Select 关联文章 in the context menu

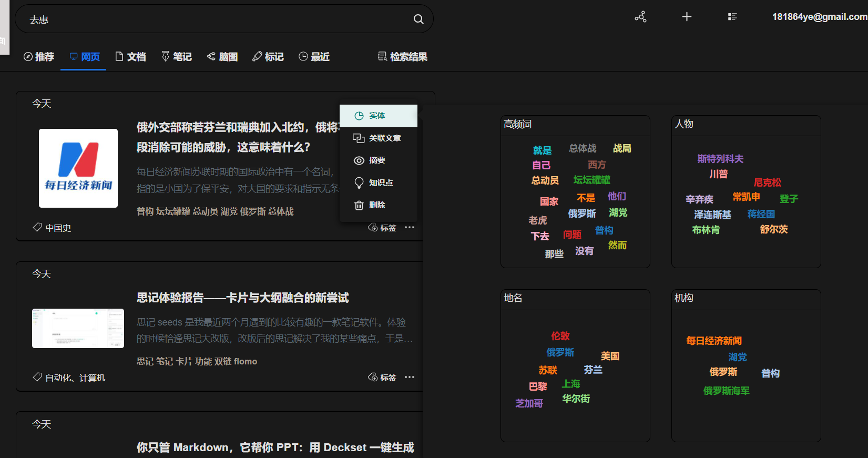[x=379, y=138]
